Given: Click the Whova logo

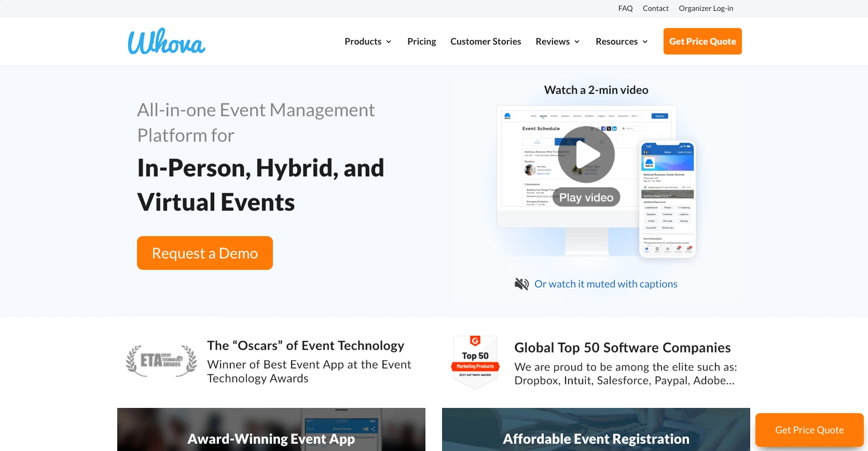Looking at the screenshot, I should pyautogui.click(x=167, y=42).
